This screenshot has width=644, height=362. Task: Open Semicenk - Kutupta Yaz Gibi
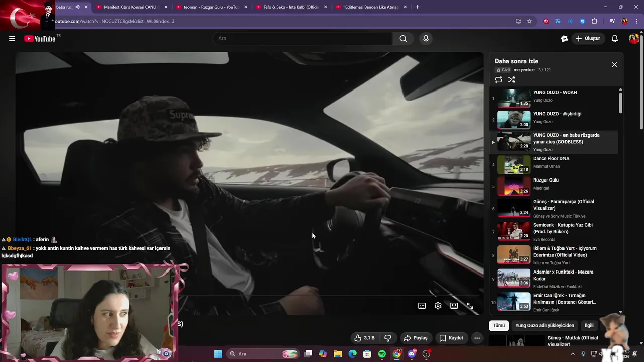click(x=553, y=232)
